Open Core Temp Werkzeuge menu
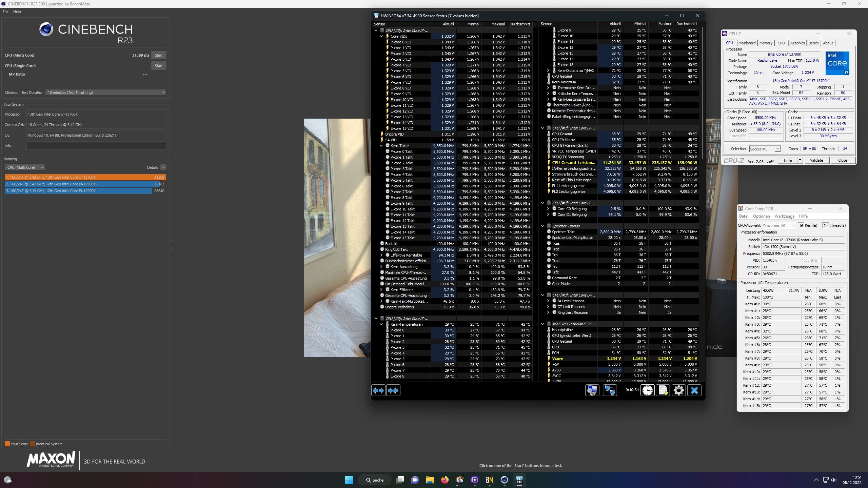868x488 pixels. coord(785,216)
